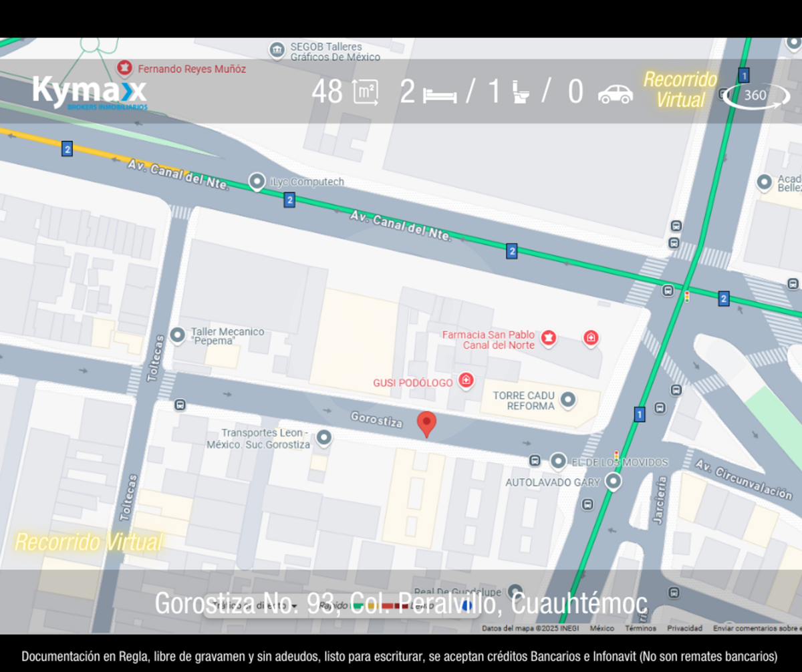Select the GUSI PODÓLOGO medical pin

point(466,381)
